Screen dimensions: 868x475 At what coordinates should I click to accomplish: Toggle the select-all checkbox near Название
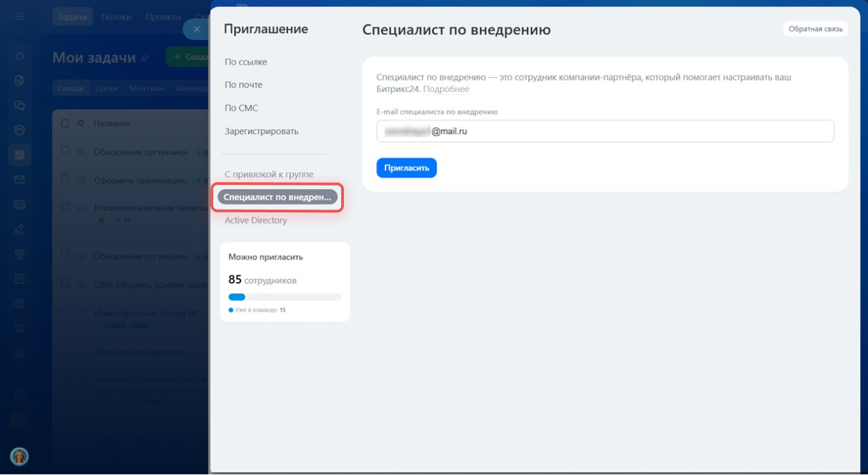(65, 124)
